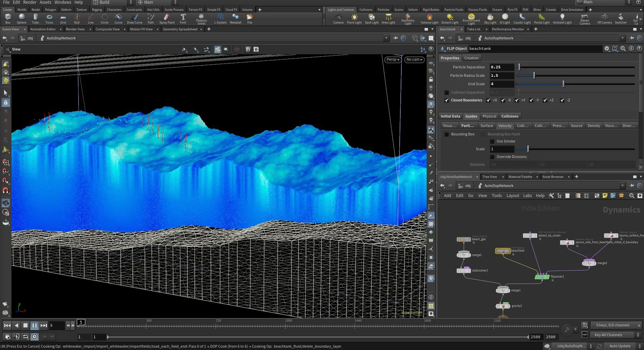
Task: Open help for the FLIP Object
Action: [639, 49]
